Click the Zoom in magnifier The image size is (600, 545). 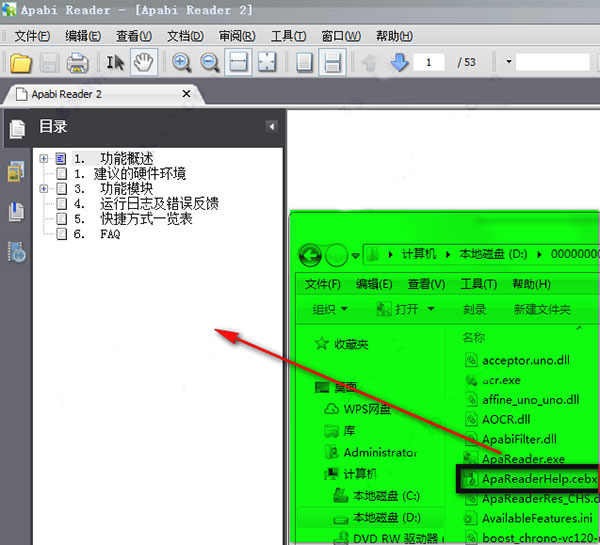click(181, 63)
